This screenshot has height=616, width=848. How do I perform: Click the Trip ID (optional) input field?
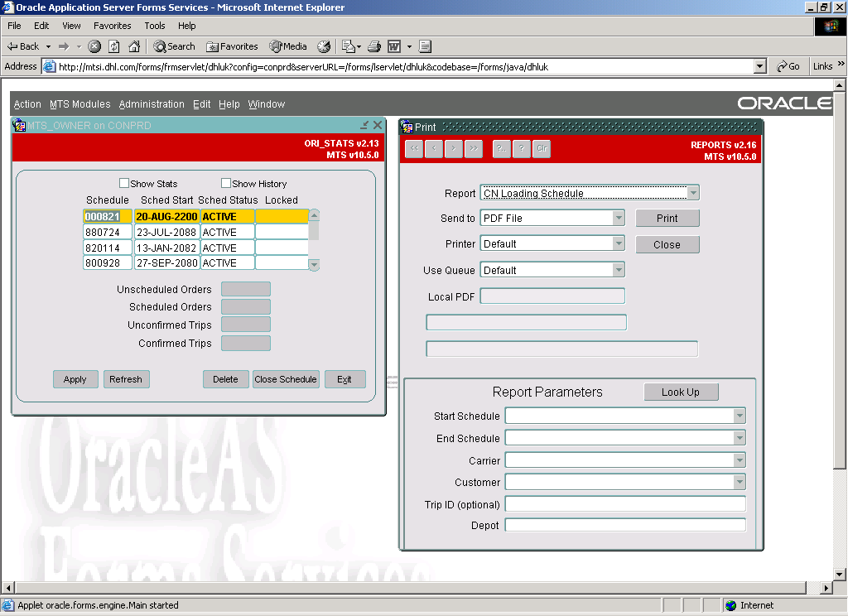click(x=625, y=504)
